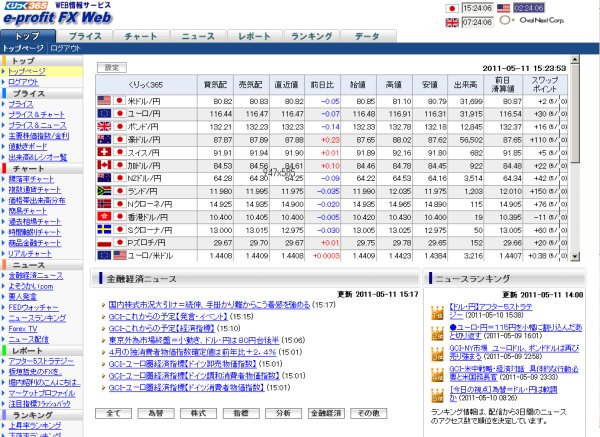Click the UK flag in ポンド/円 row
This screenshot has width=600, height=437.
coord(104,126)
